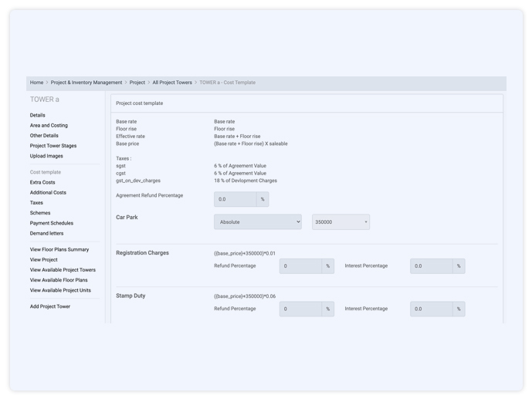Click the gst_on_dev_charges label
Image resolution: width=532 pixels, height=399 pixels.
click(x=138, y=181)
